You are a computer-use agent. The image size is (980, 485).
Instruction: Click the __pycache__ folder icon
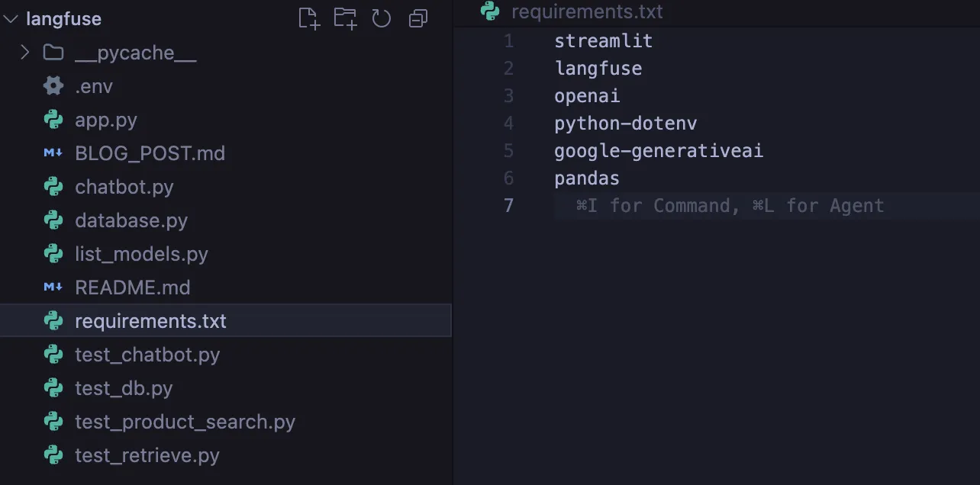[53, 53]
